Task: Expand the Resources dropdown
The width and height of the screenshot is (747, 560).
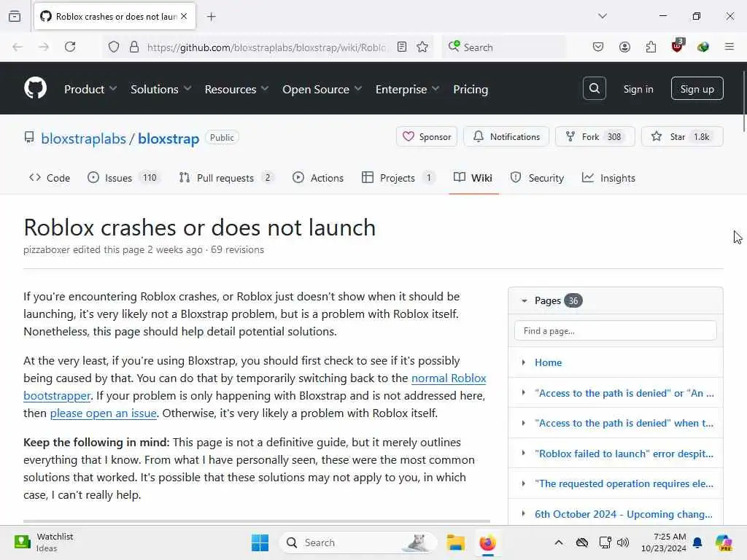Action: [236, 89]
